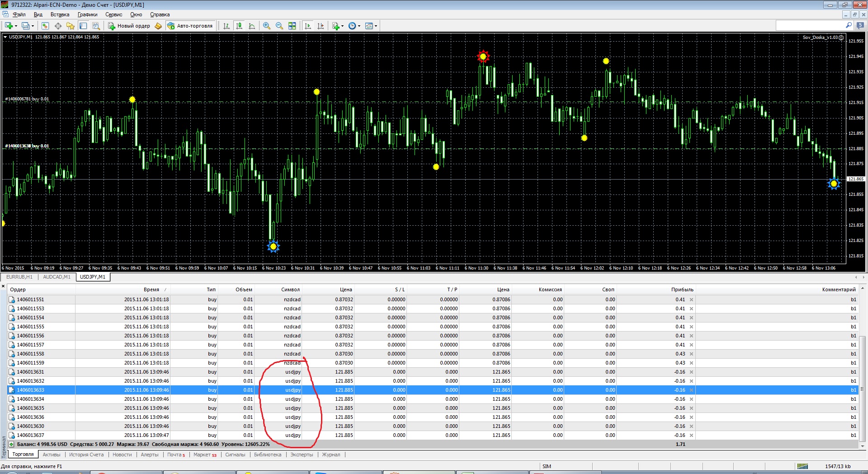Click the Баланс summary row icon
868x474 pixels.
12,444
